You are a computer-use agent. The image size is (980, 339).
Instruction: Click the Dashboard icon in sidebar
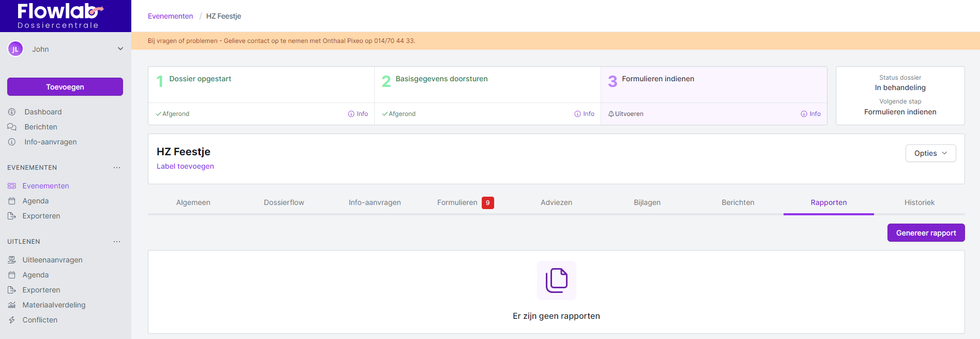tap(12, 112)
